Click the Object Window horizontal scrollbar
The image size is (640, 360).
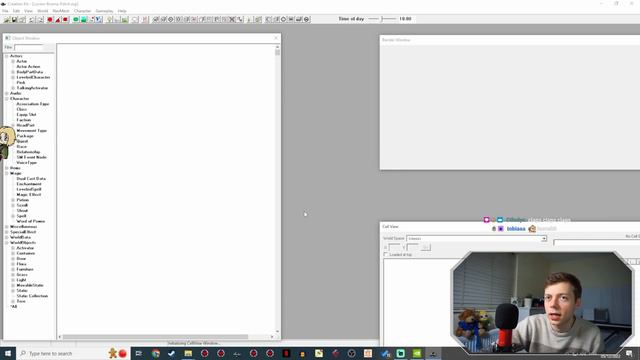(166, 337)
